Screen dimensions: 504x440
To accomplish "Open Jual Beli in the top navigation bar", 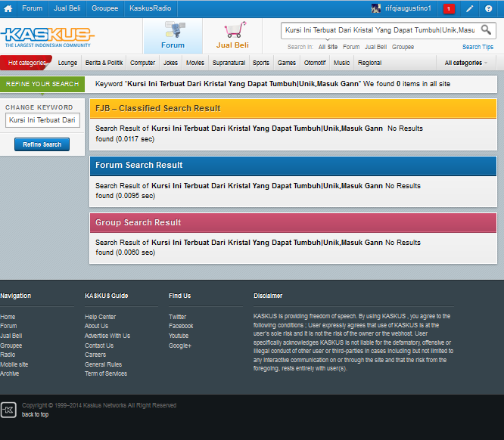I will tap(67, 8).
